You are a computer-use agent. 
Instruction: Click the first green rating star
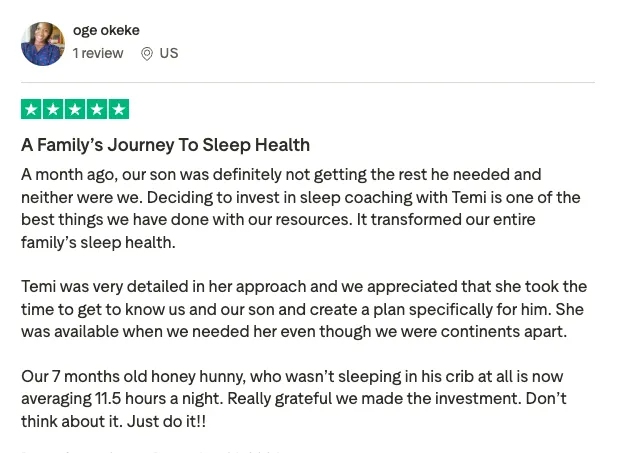click(31, 109)
